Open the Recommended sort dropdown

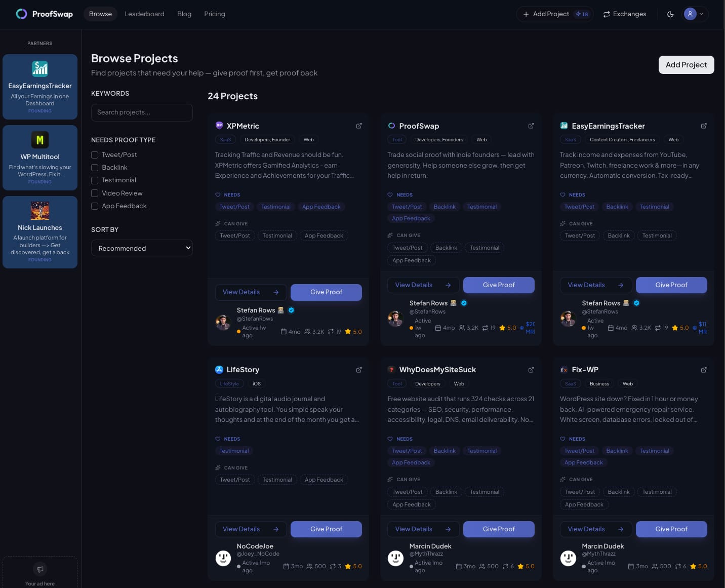click(142, 248)
